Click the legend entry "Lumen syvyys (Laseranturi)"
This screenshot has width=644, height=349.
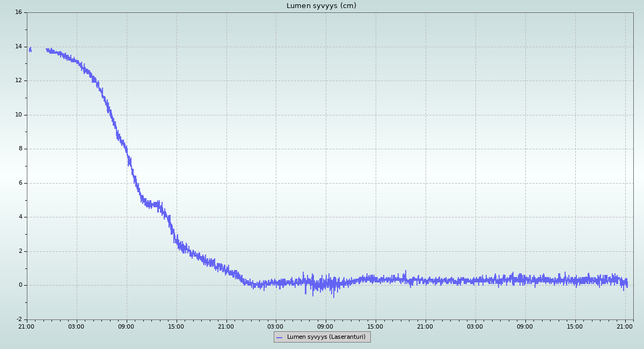[326, 337]
